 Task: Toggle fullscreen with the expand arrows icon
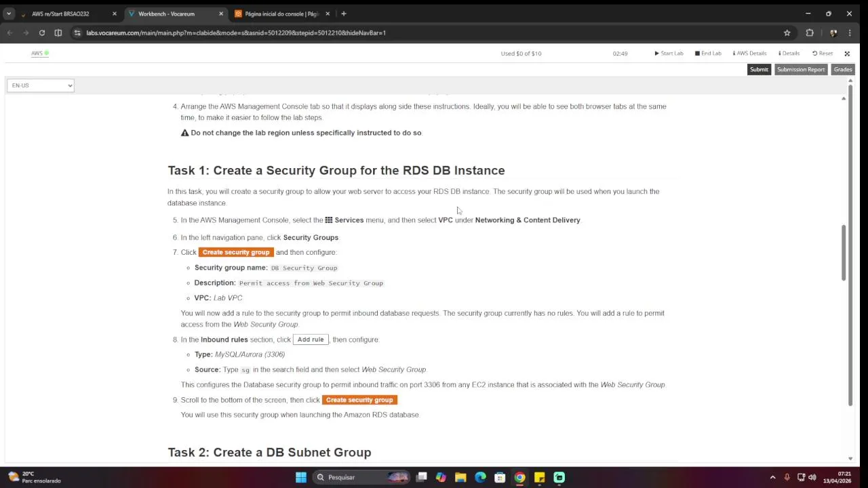point(847,54)
